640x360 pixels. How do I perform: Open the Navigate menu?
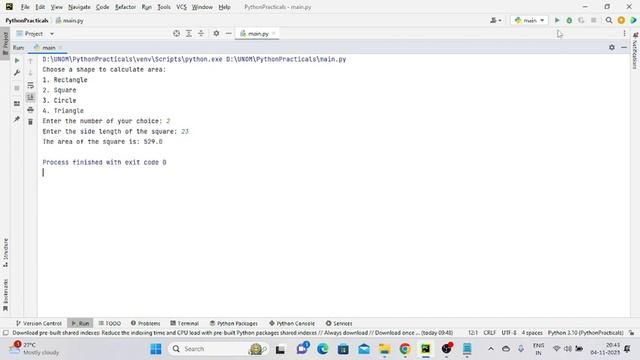(79, 7)
